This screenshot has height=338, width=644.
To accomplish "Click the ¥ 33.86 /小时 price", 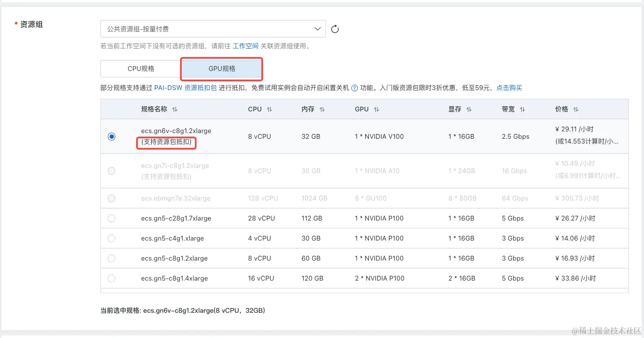I will tap(576, 278).
